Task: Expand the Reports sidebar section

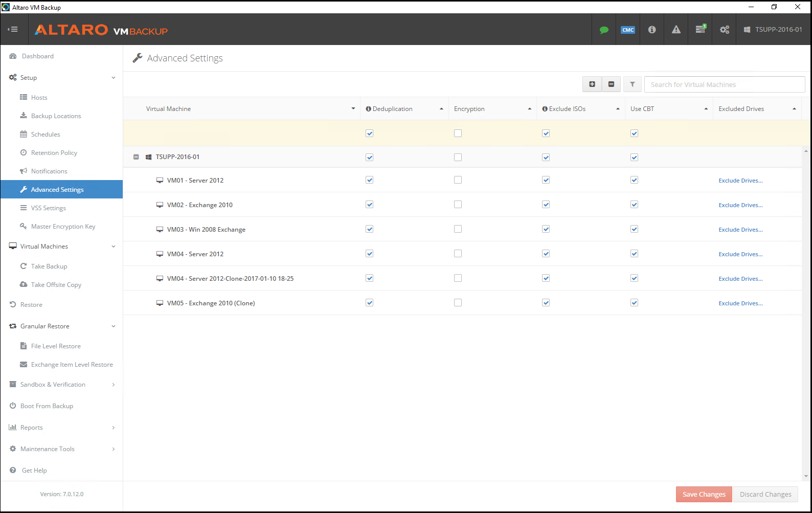Action: [x=114, y=428]
